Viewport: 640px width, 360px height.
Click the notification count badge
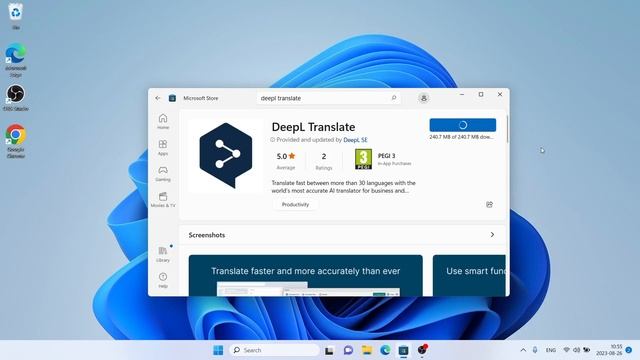(x=629, y=350)
